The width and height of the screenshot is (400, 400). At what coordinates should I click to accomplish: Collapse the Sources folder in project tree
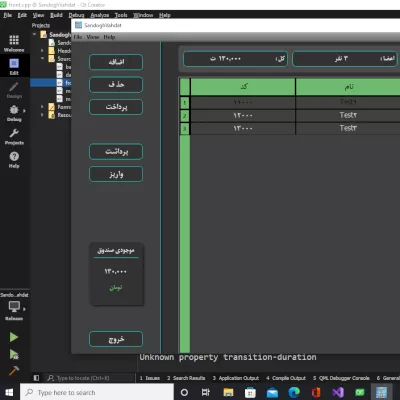coord(42,58)
